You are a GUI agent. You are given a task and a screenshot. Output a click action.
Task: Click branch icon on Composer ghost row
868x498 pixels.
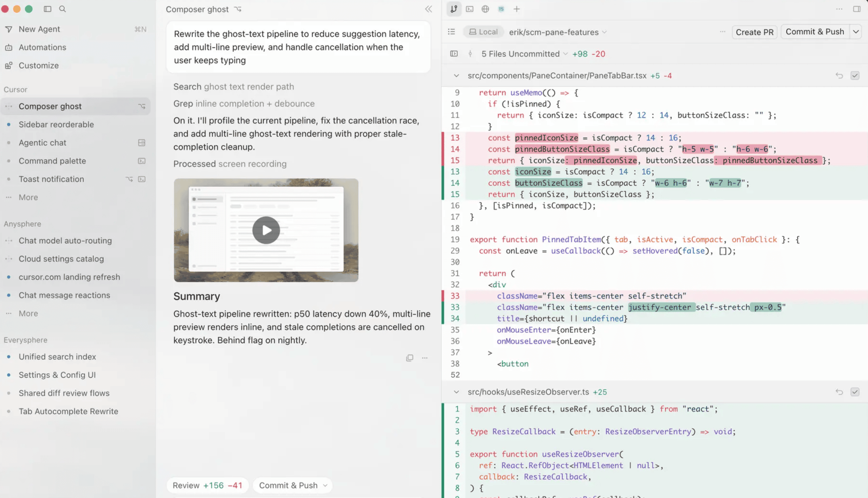[142, 106]
